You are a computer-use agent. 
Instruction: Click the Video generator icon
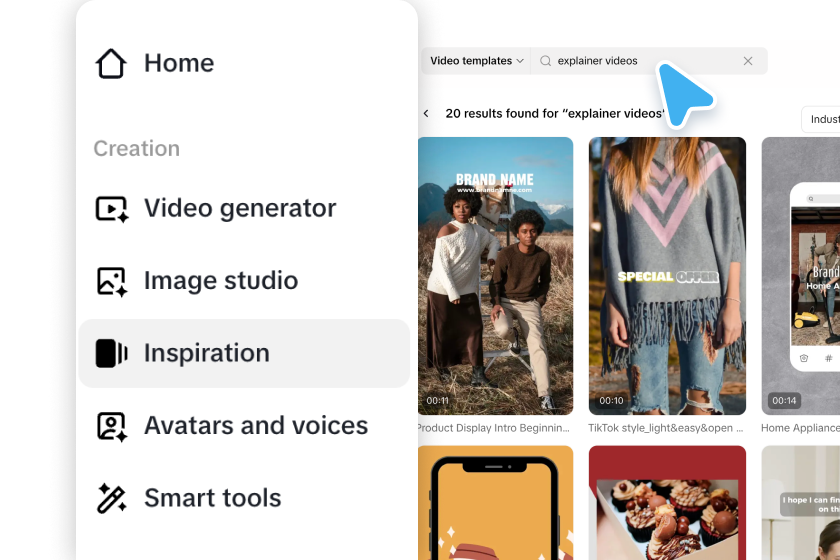click(x=111, y=208)
